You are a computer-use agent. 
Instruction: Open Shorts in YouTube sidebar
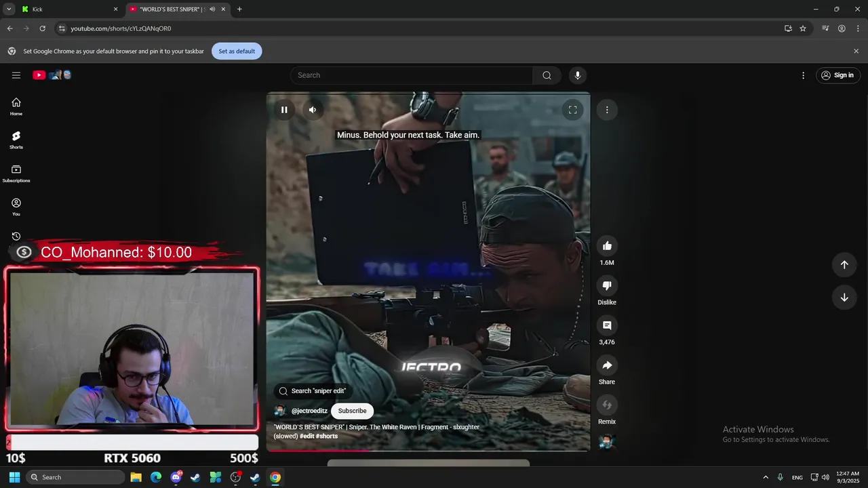click(x=16, y=140)
